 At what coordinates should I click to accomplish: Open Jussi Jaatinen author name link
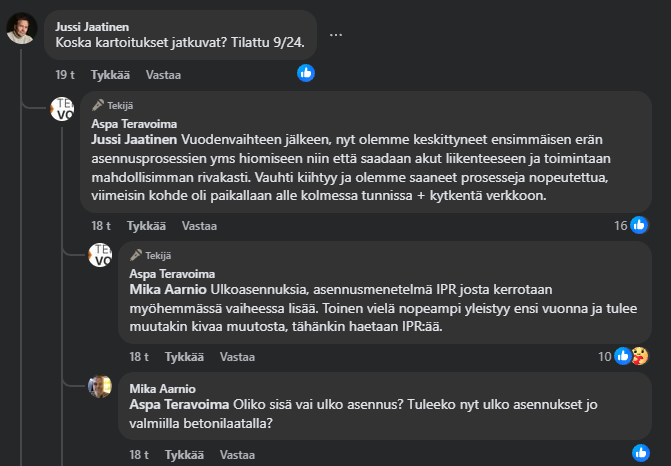tap(92, 24)
